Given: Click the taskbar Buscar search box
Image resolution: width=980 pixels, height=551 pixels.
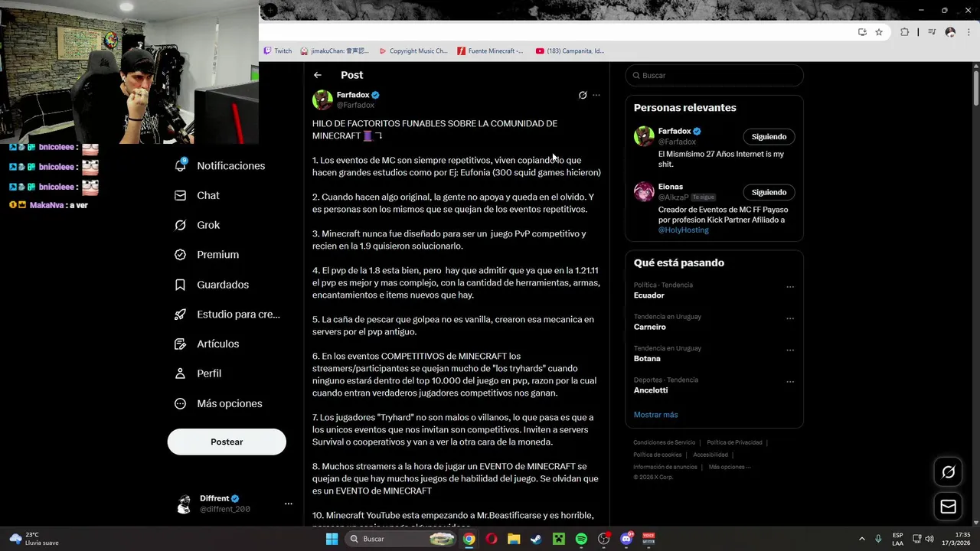Looking at the screenshot, I should (400, 539).
